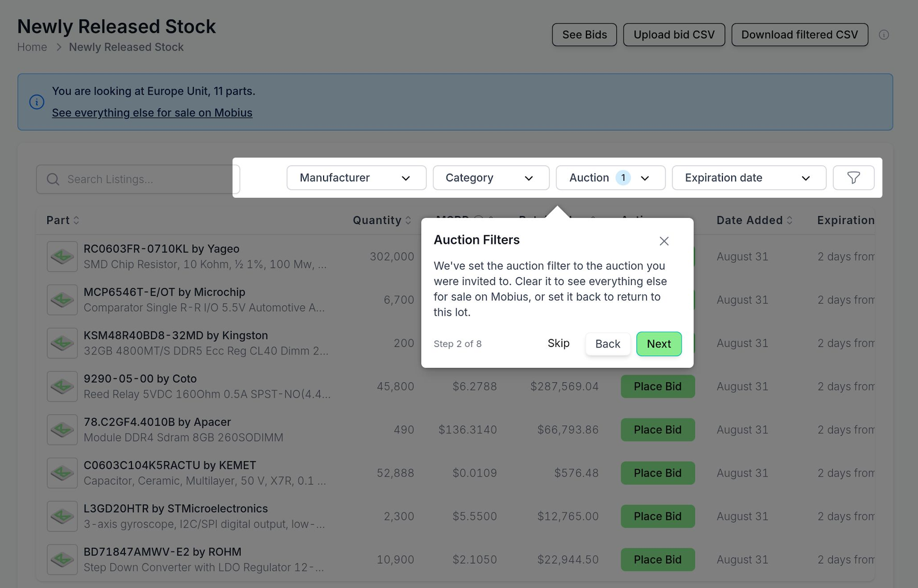Image resolution: width=918 pixels, height=588 pixels.
Task: Click Home in the breadcrumb
Action: click(32, 47)
